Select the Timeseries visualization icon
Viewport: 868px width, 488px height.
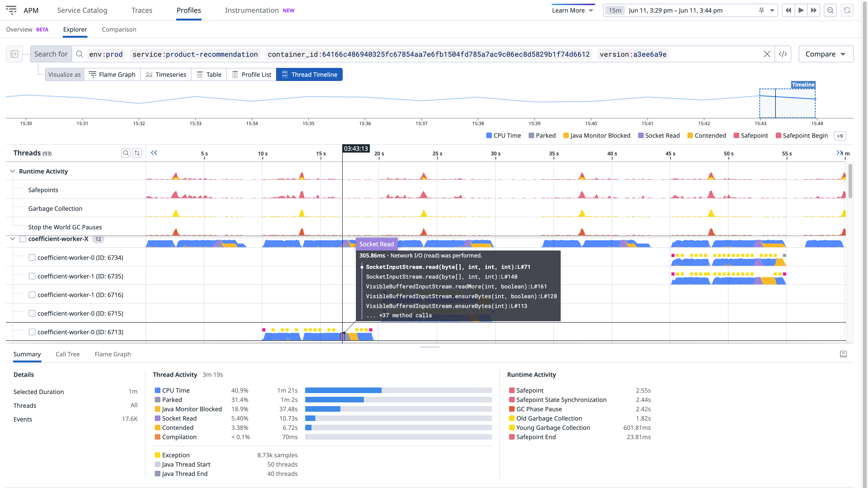point(149,74)
